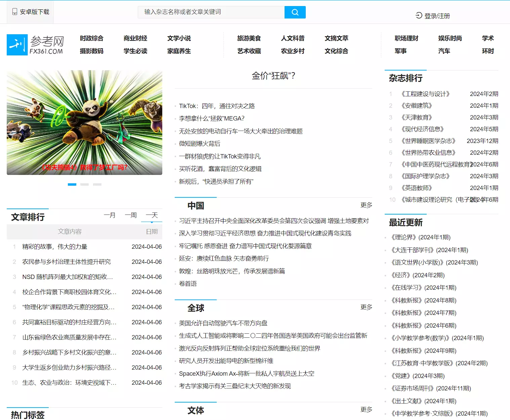Switch article ranking to 一周 tab
The height and width of the screenshot is (420, 510).
click(x=131, y=215)
